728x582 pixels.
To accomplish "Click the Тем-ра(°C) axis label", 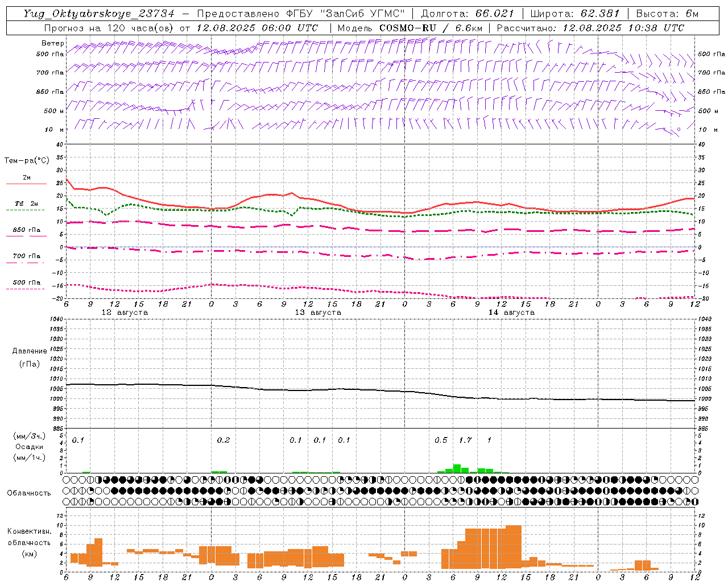I will pos(27,161).
